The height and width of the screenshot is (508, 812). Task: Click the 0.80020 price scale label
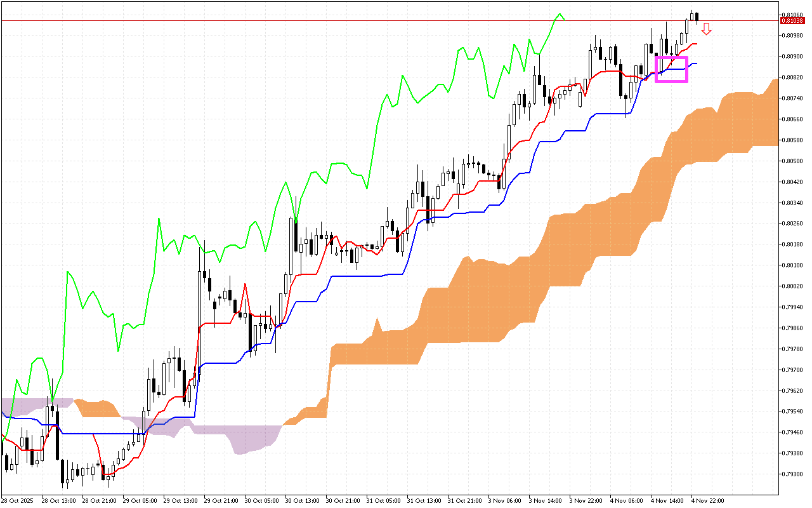[792, 286]
